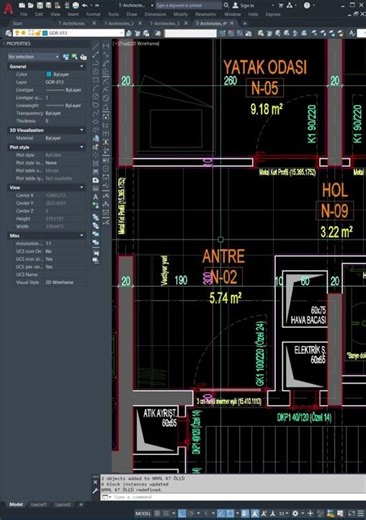Viewport: 366px width, 520px height.
Task: Open the 'No selection' dropdown in Properties
Action: coord(33,57)
